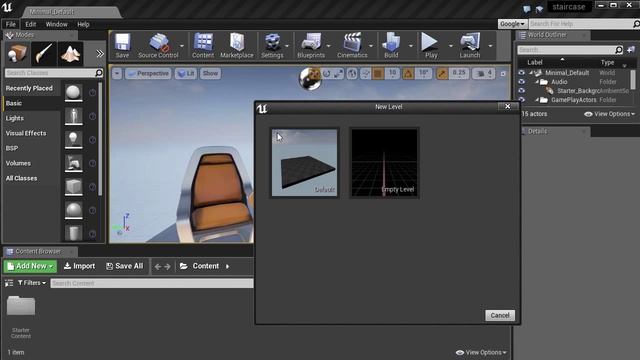Navigate back in Content Browser history
The width and height of the screenshot is (640, 360).
(158, 267)
